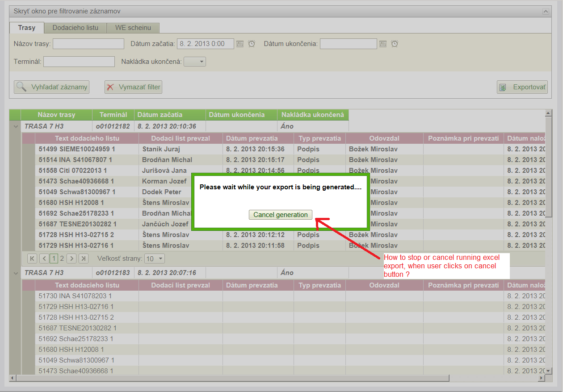The width and height of the screenshot is (563, 392).
Task: Click the vertical scrollbar thumb
Action: 549,167
